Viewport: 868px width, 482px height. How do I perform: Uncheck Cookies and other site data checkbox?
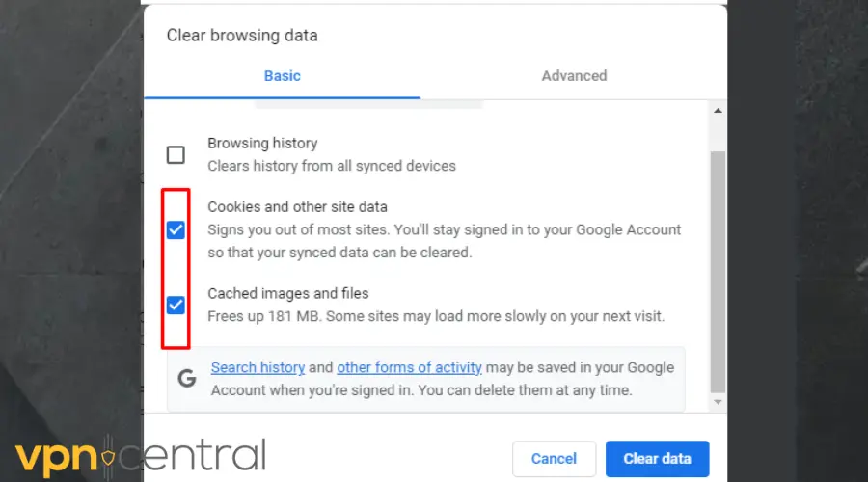(x=176, y=229)
